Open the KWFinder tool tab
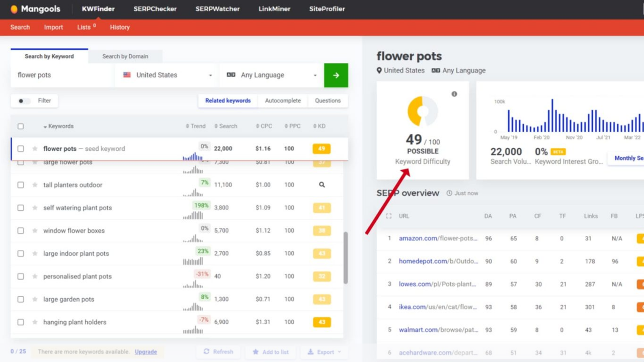 coord(98,9)
